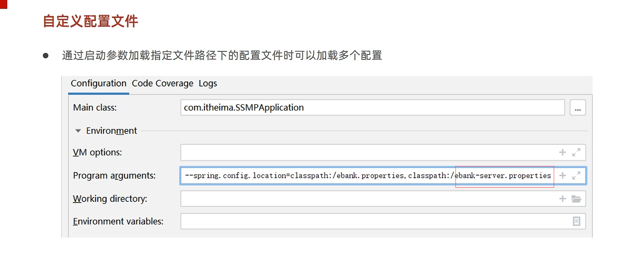
Task: Expand the Program arguments field editor
Action: click(x=576, y=176)
